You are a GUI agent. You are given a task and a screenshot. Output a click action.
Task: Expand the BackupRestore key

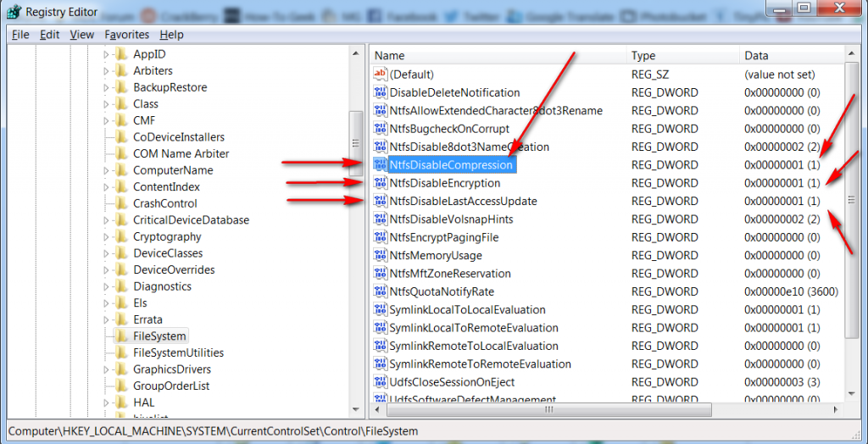[107, 88]
